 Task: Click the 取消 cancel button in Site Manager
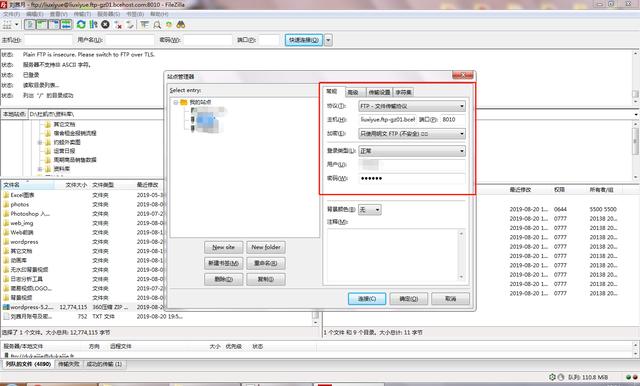click(450, 299)
